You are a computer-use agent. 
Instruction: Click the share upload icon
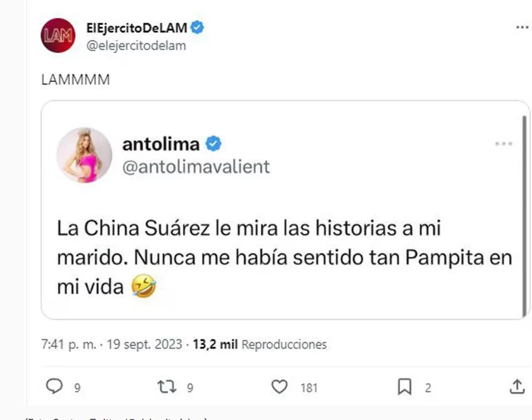[517, 387]
